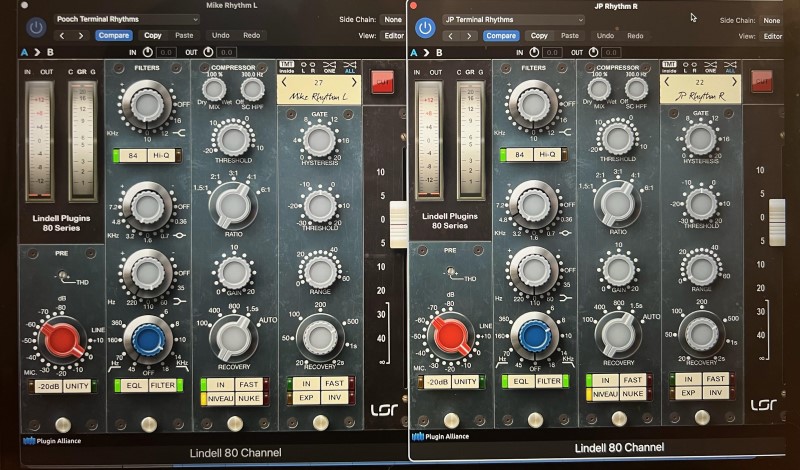Image resolution: width=800 pixels, height=470 pixels.
Task: Toggle EQL button in Mike Rhythm L
Action: click(134, 385)
